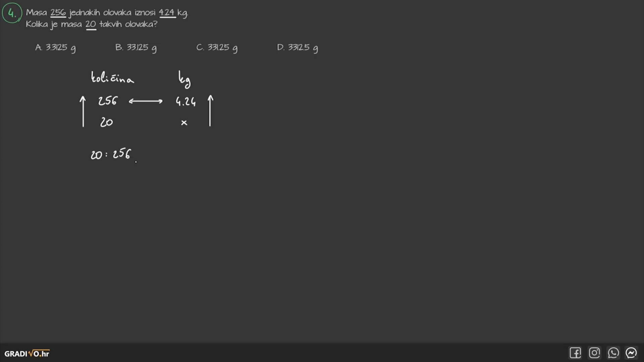The image size is (644, 362).
Task: Click the underlined number 20 in the question
Action: (x=91, y=24)
